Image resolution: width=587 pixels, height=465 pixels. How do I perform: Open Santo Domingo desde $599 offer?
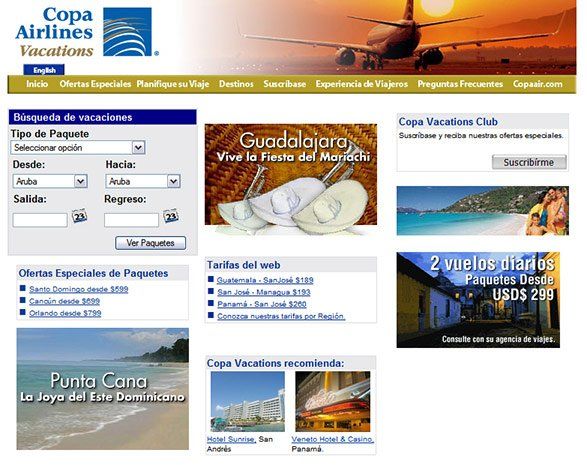79,289
